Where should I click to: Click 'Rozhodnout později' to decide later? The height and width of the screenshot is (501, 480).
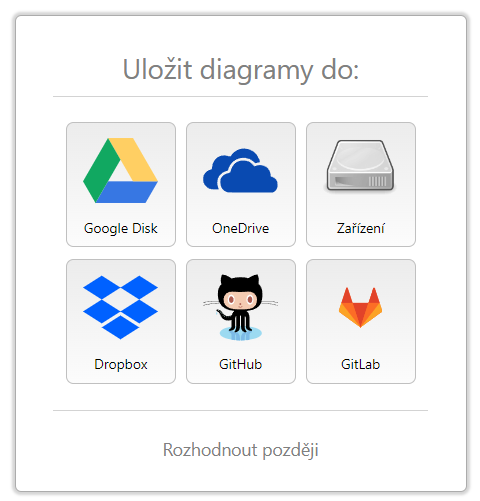[x=241, y=450]
